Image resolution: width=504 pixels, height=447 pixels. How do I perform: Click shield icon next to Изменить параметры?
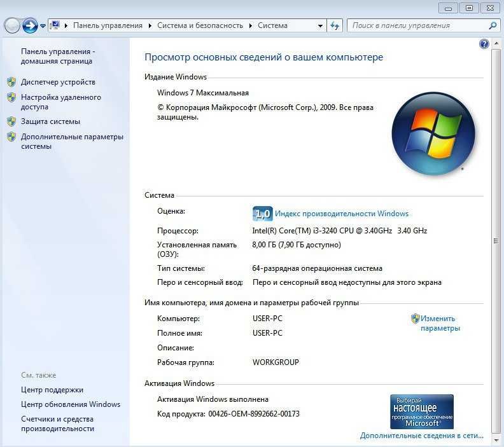pos(416,319)
